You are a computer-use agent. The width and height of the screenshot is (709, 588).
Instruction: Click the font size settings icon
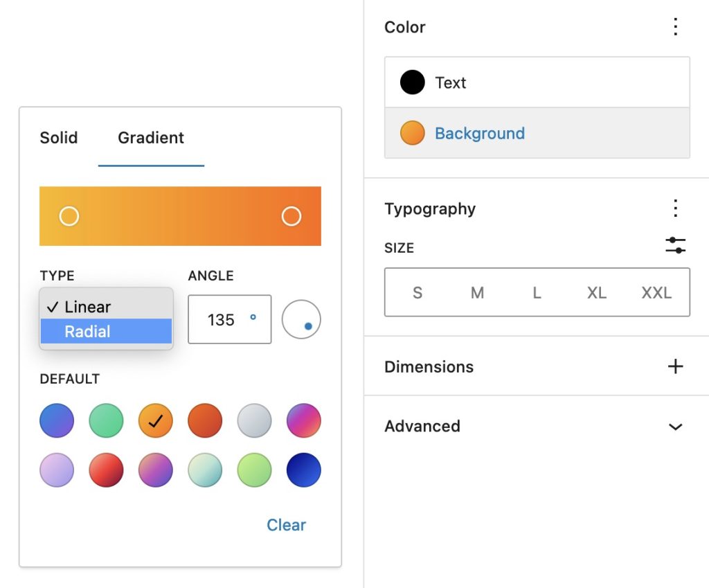click(x=675, y=246)
